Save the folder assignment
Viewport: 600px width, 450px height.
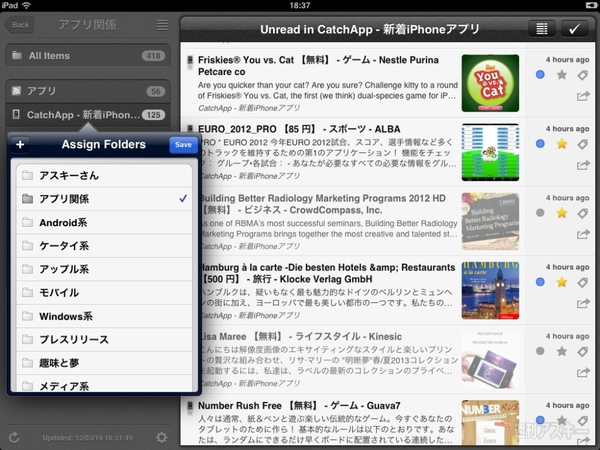tap(183, 145)
